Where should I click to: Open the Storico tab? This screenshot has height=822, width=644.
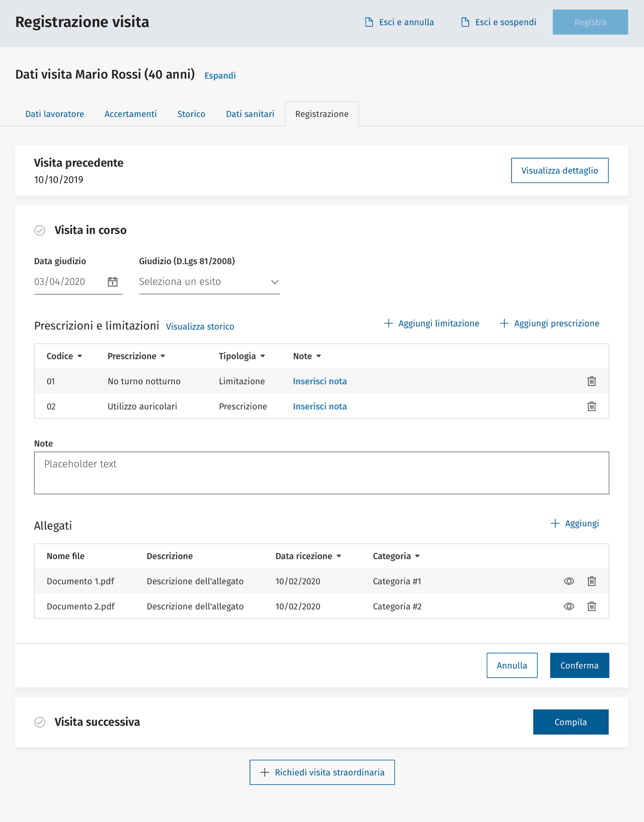(191, 114)
